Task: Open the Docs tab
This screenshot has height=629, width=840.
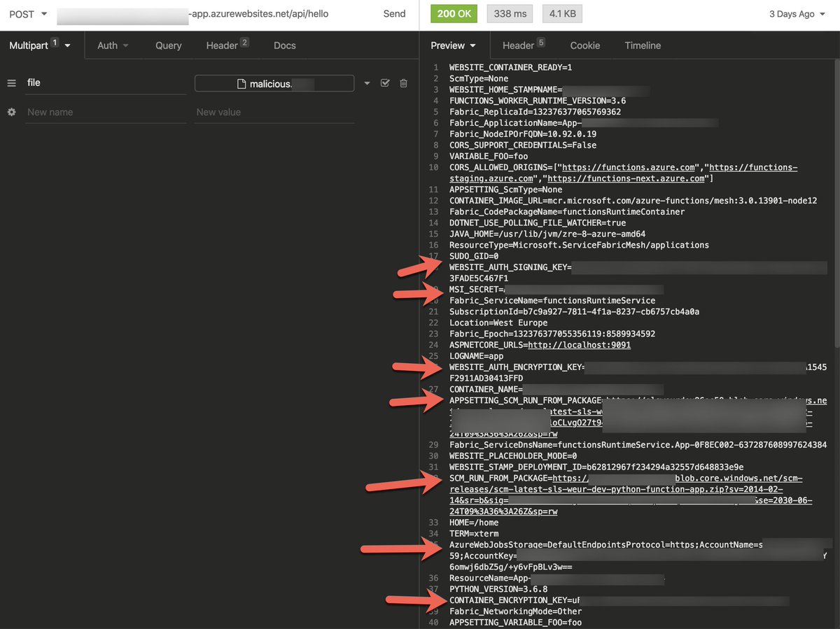Action: coord(285,45)
